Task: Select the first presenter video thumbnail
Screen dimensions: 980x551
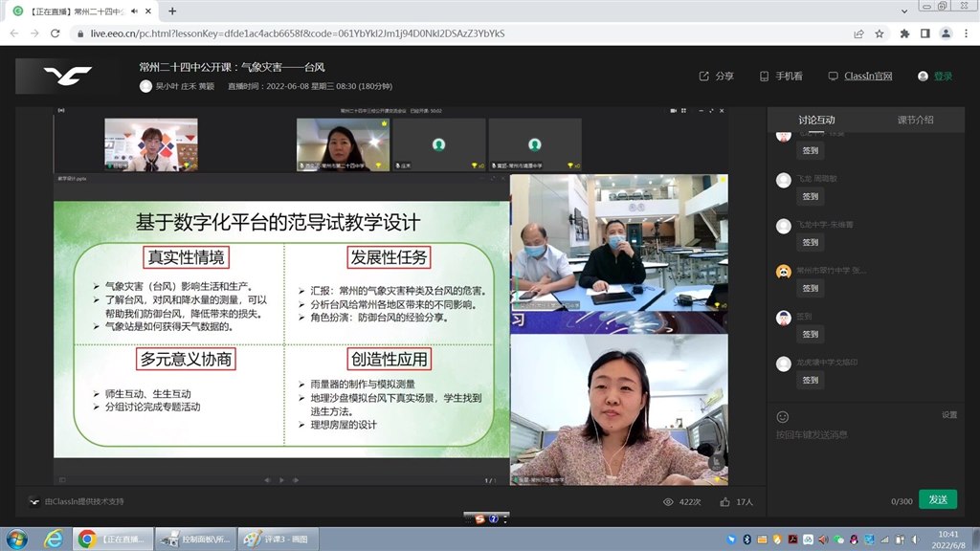Action: coord(150,144)
